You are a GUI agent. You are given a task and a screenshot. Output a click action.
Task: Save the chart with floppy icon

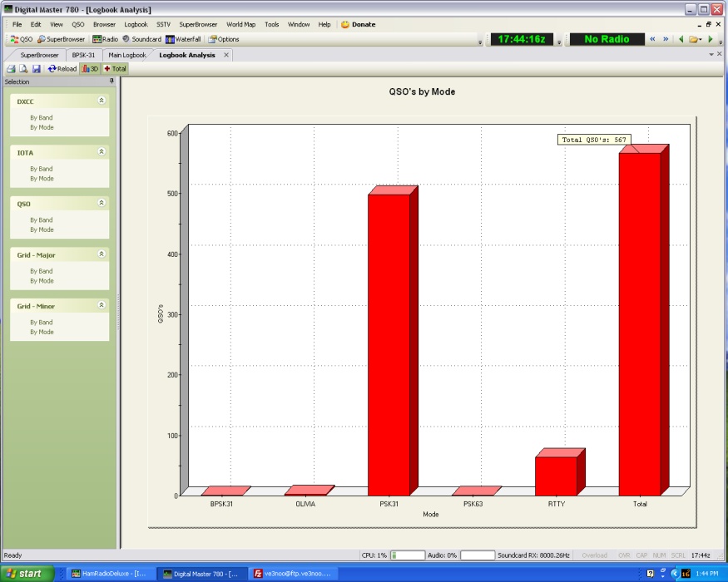pos(37,69)
